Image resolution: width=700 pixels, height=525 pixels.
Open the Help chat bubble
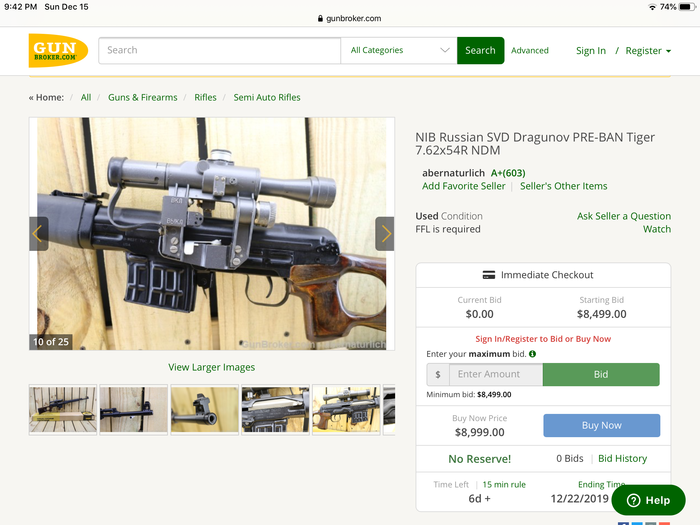[648, 500]
